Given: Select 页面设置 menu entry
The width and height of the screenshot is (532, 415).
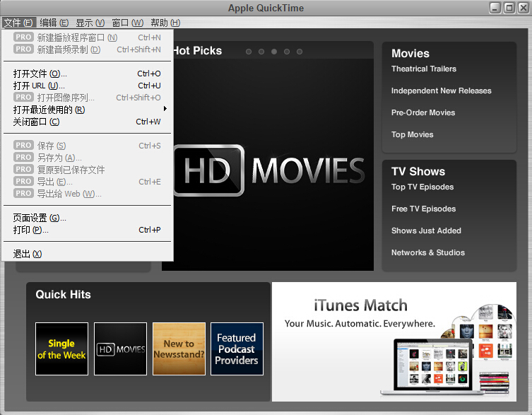Looking at the screenshot, I should pyautogui.click(x=40, y=218).
